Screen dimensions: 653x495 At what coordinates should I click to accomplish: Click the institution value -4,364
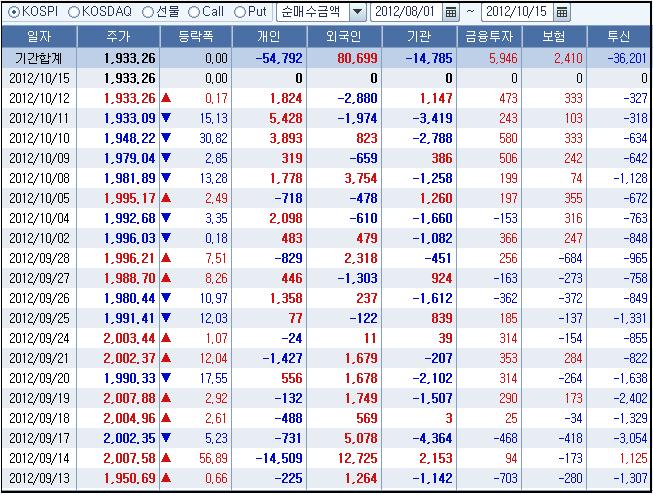point(432,438)
